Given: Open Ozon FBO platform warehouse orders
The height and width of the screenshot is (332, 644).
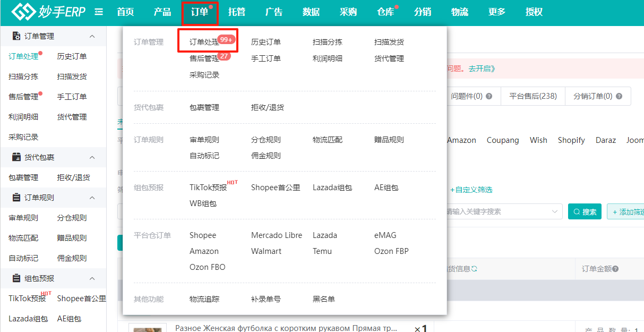Looking at the screenshot, I should pos(208,267).
